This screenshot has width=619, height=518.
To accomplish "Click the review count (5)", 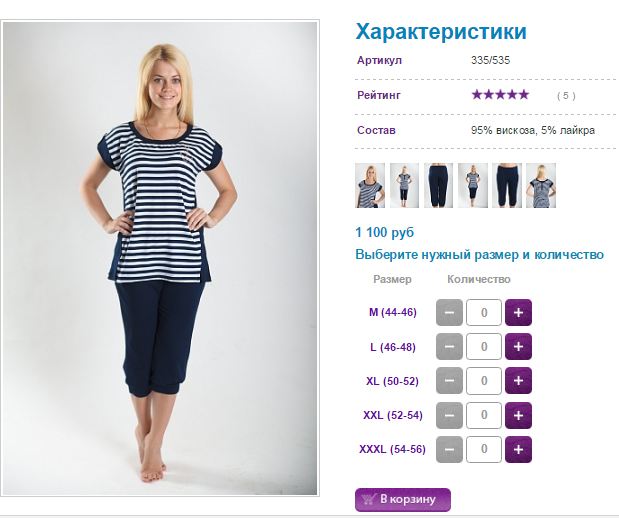I will [566, 96].
